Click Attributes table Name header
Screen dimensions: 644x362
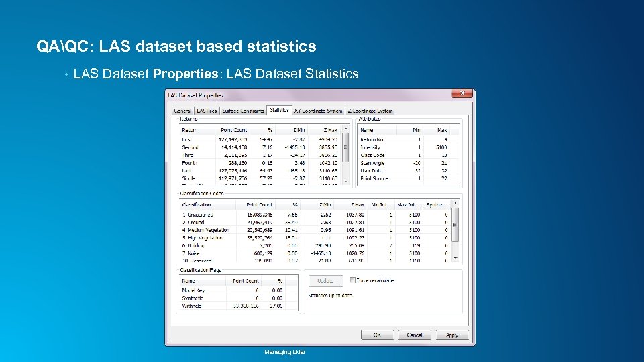[377, 130]
